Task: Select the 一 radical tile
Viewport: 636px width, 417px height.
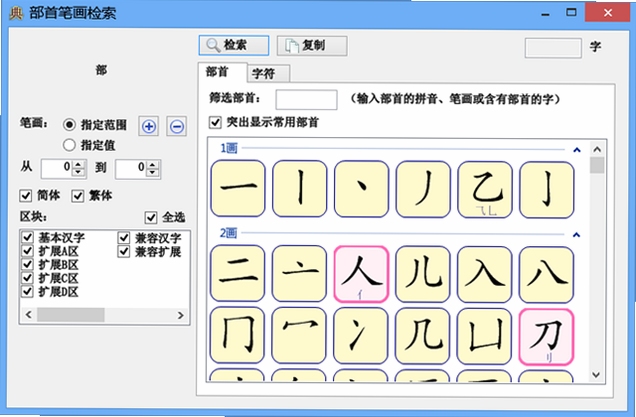Action: (x=238, y=188)
